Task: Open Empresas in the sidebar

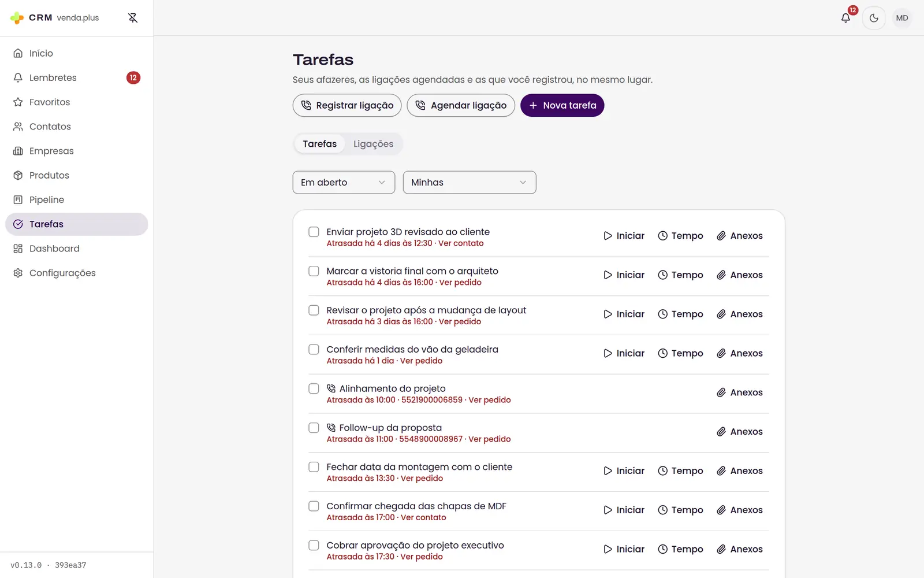Action: point(76,151)
